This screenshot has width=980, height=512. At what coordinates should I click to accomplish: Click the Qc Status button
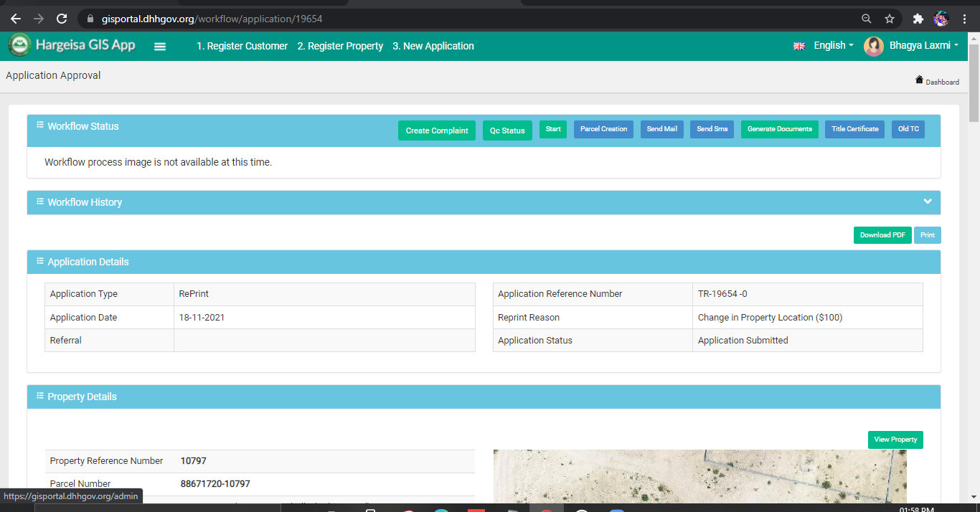point(507,131)
